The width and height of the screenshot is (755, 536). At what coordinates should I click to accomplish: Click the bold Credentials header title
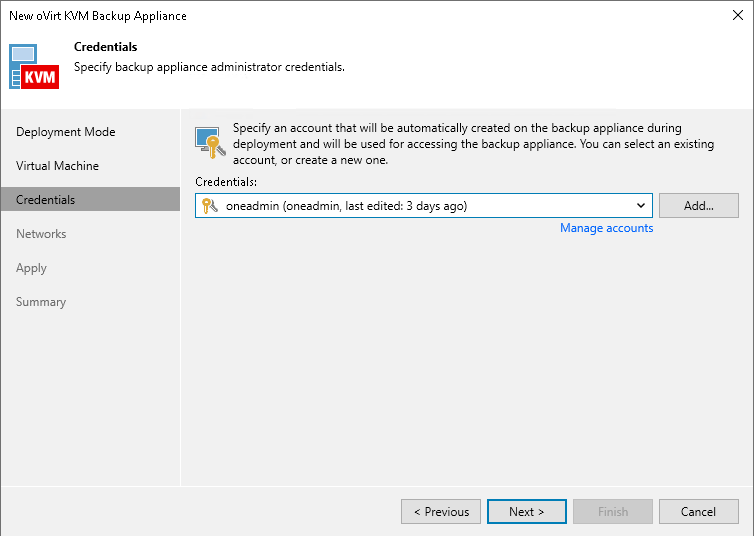106,47
